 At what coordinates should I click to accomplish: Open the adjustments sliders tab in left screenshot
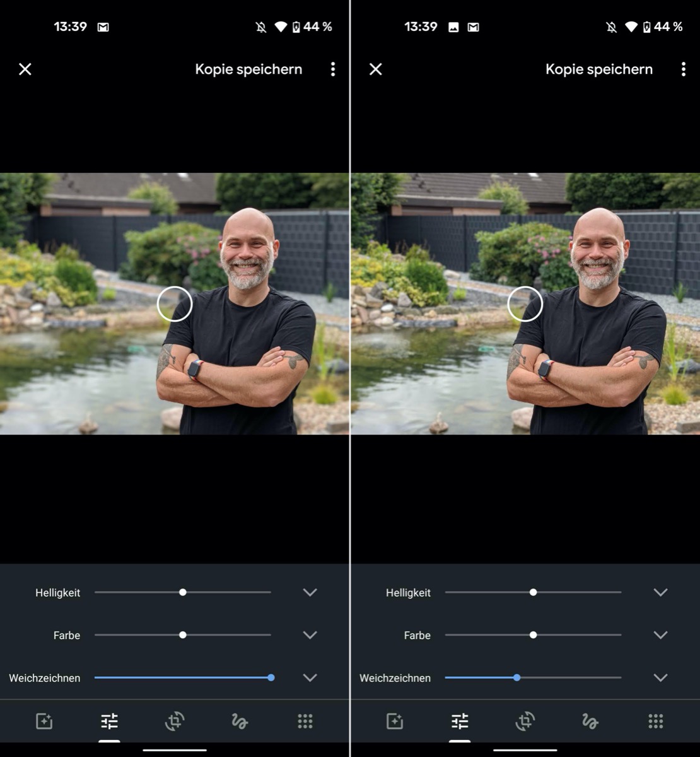(x=110, y=721)
